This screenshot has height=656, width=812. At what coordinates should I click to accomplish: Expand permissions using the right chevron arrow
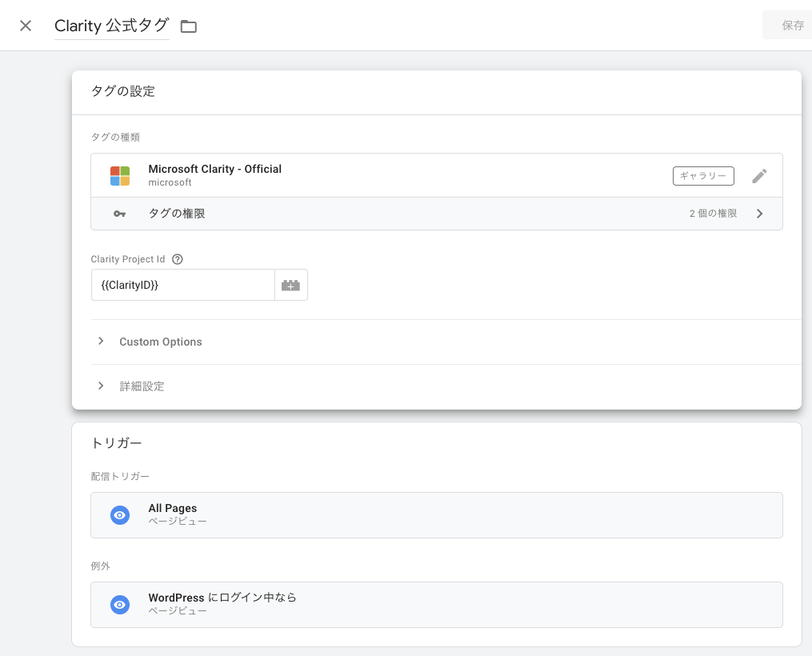tap(760, 214)
